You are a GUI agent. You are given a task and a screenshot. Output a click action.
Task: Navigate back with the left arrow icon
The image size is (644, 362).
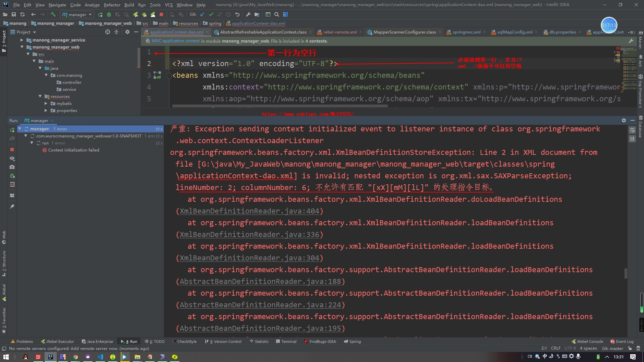pyautogui.click(x=33, y=14)
